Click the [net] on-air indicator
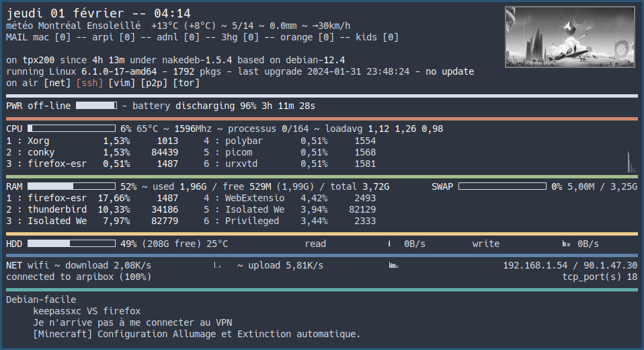Viewport: 644px width, 350px height. coord(57,83)
